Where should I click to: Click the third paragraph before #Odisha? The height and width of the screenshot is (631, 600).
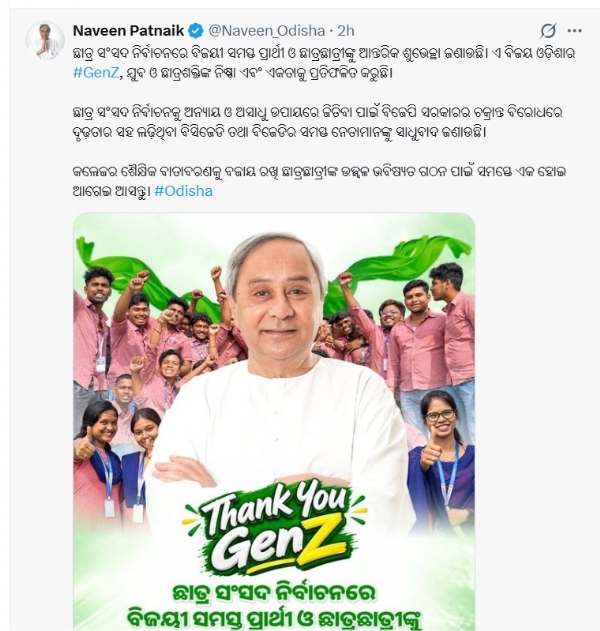pyautogui.click(x=319, y=181)
